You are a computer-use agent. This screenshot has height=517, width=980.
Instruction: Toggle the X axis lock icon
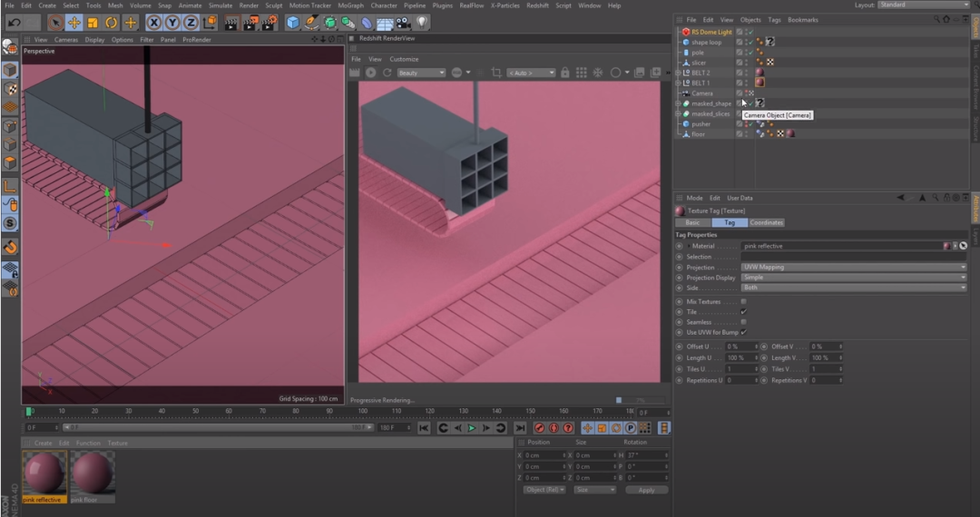click(x=154, y=23)
